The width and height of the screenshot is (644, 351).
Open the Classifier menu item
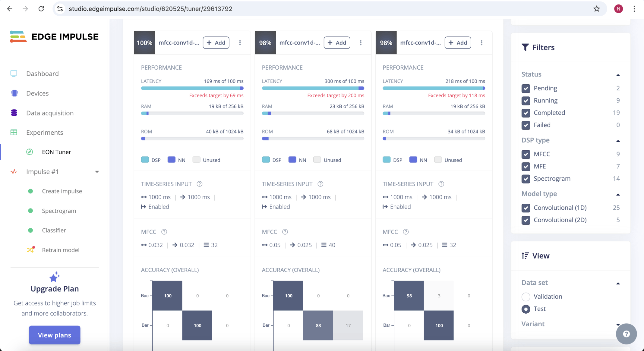tap(54, 230)
